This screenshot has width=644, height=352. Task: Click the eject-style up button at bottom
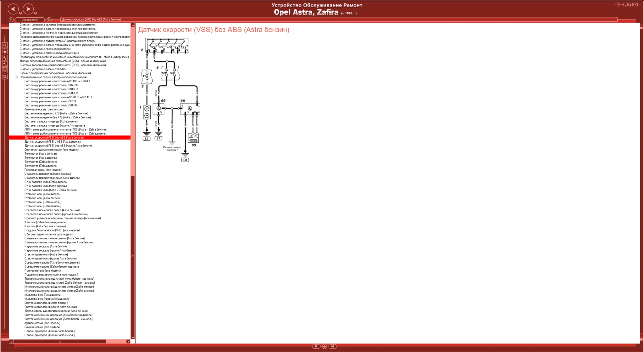pos(325,346)
